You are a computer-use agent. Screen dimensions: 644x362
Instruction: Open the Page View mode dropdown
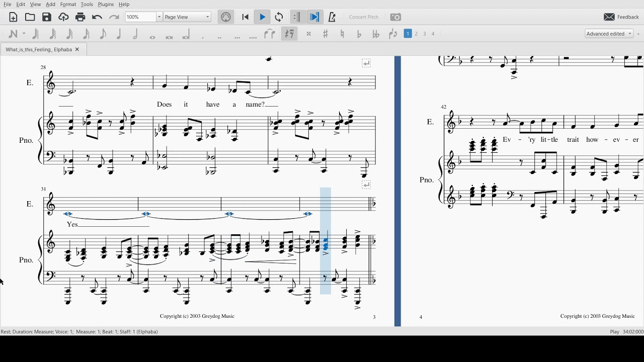pos(187,17)
